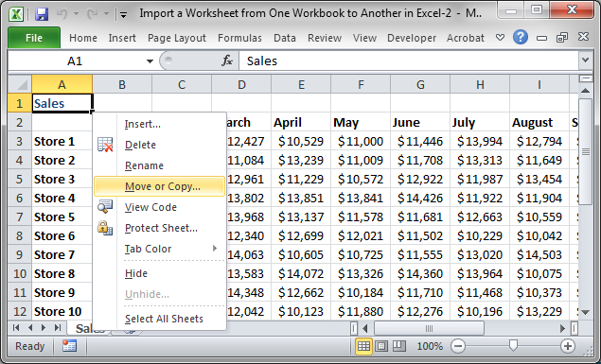Screen dimensions: 601x364
Task: Click the macro recording icon in status bar
Action: pyautogui.click(x=69, y=346)
